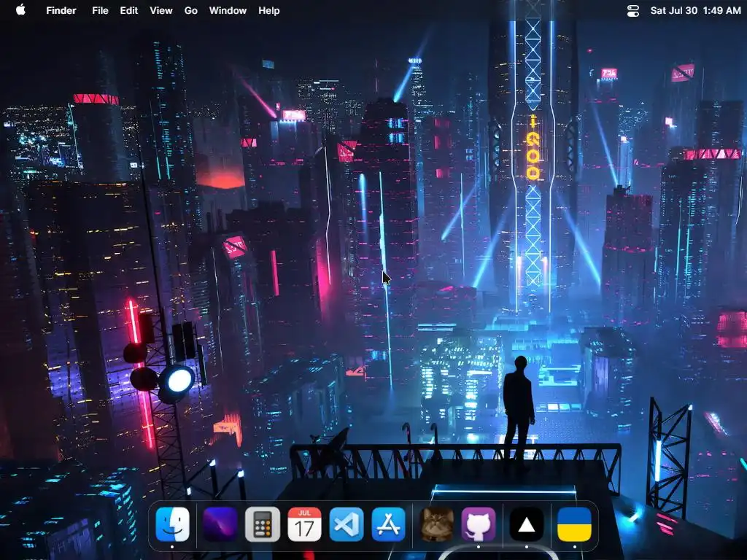Screen dimensions: 747x560
Task: Open the Finder menu in menu bar
Action: [x=61, y=10]
